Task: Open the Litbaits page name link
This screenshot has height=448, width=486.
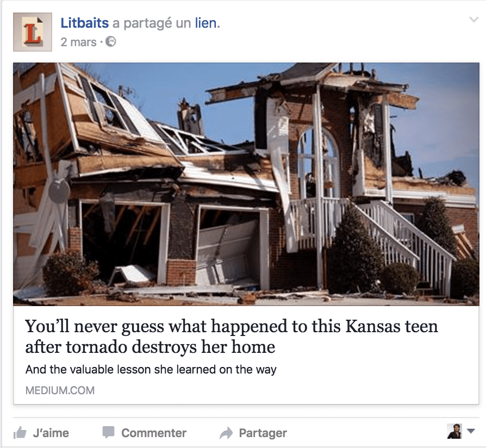Action: click(85, 23)
